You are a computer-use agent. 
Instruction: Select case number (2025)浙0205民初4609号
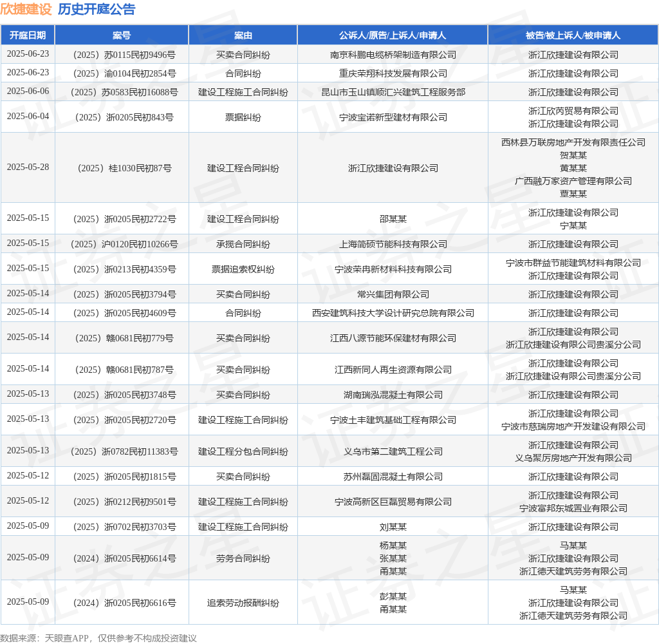(x=122, y=313)
